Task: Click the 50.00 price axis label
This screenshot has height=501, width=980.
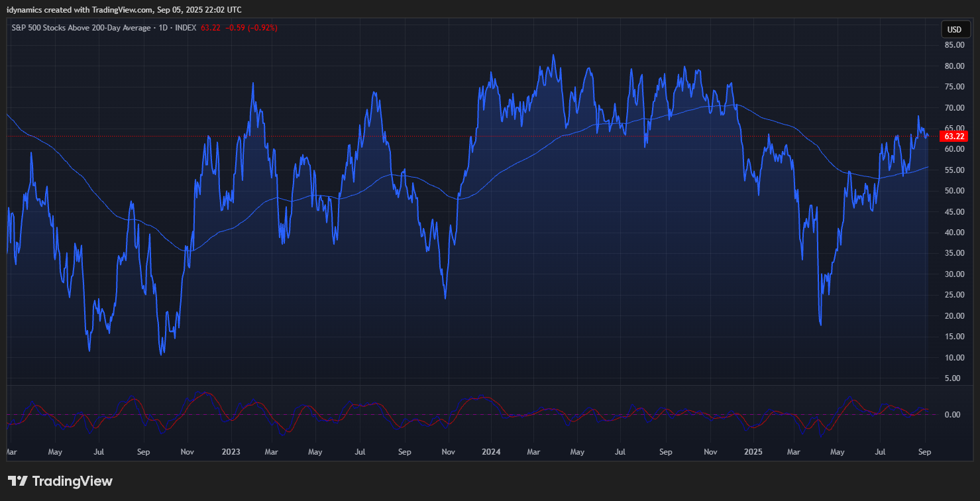Action: (954, 191)
